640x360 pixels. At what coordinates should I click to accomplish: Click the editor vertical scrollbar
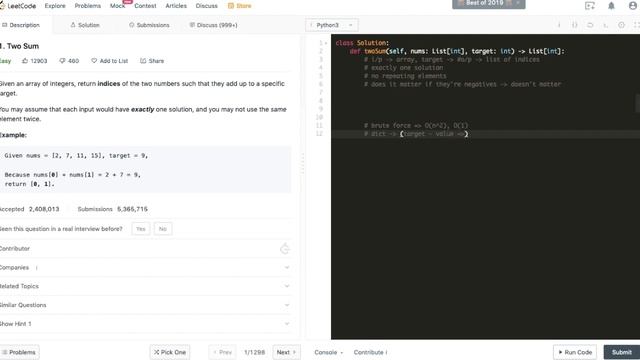(x=638, y=103)
